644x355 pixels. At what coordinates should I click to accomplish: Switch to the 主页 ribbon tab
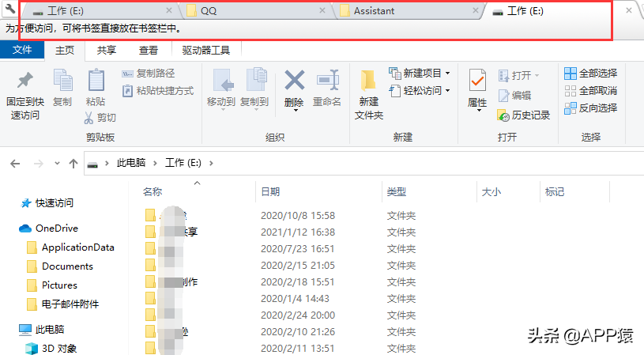[65, 50]
